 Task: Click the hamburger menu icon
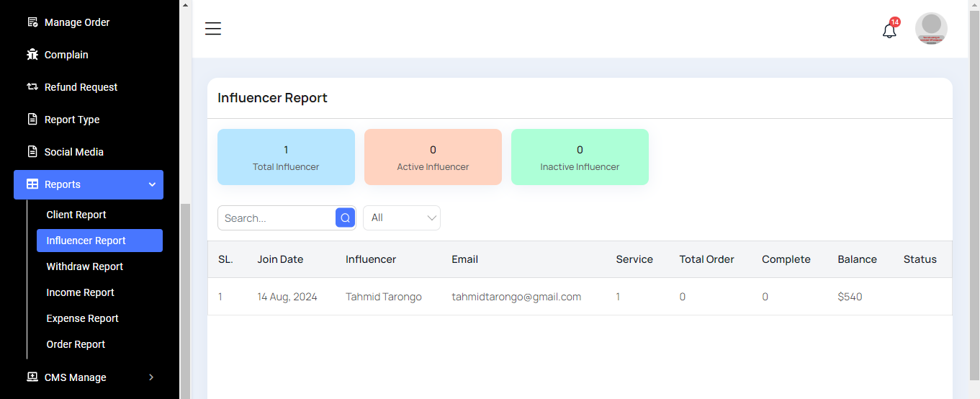pos(212,29)
